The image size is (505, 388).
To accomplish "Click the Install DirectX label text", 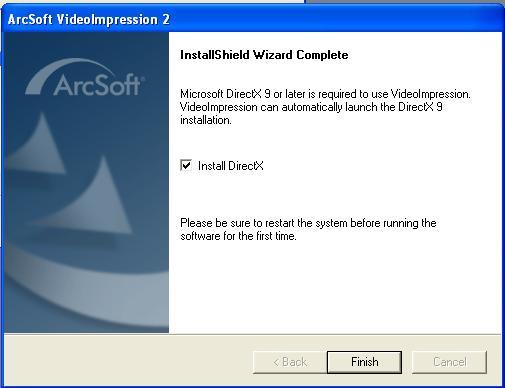I will click(231, 166).
